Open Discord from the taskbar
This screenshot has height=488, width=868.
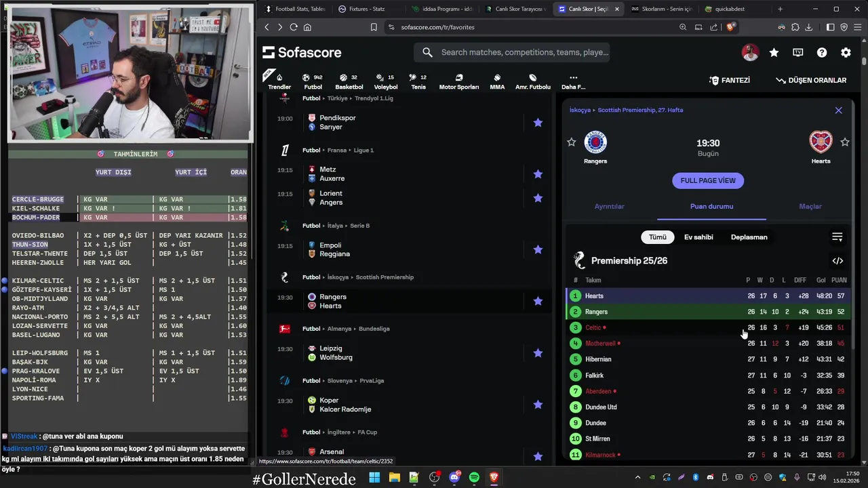(454, 477)
